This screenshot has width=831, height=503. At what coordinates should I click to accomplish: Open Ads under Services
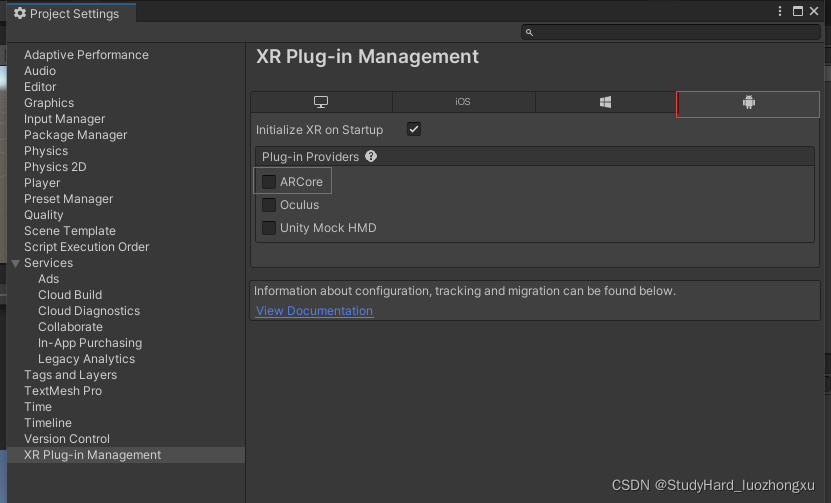click(48, 279)
